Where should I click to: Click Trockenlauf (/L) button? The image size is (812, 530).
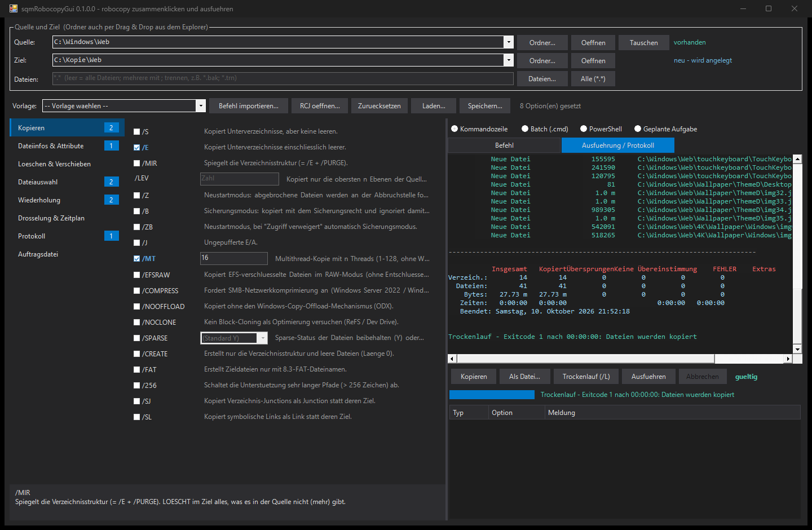pyautogui.click(x=586, y=377)
